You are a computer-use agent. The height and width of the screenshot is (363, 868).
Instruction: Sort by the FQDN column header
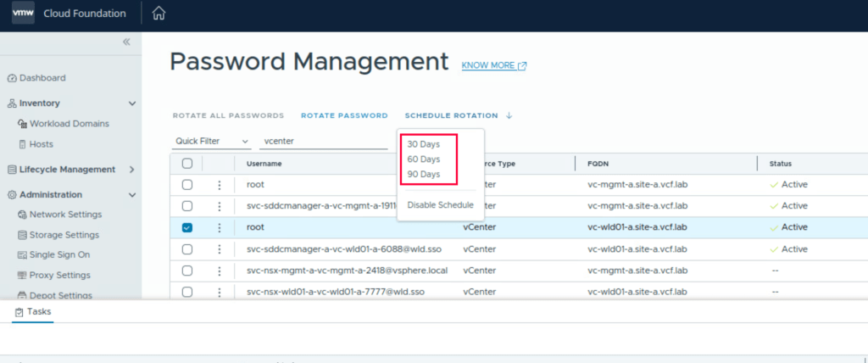[597, 164]
